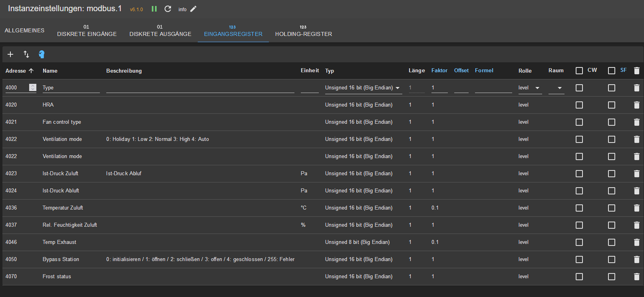644x297 pixels.
Task: Click the pencil edit icon beside info
Action: click(193, 9)
